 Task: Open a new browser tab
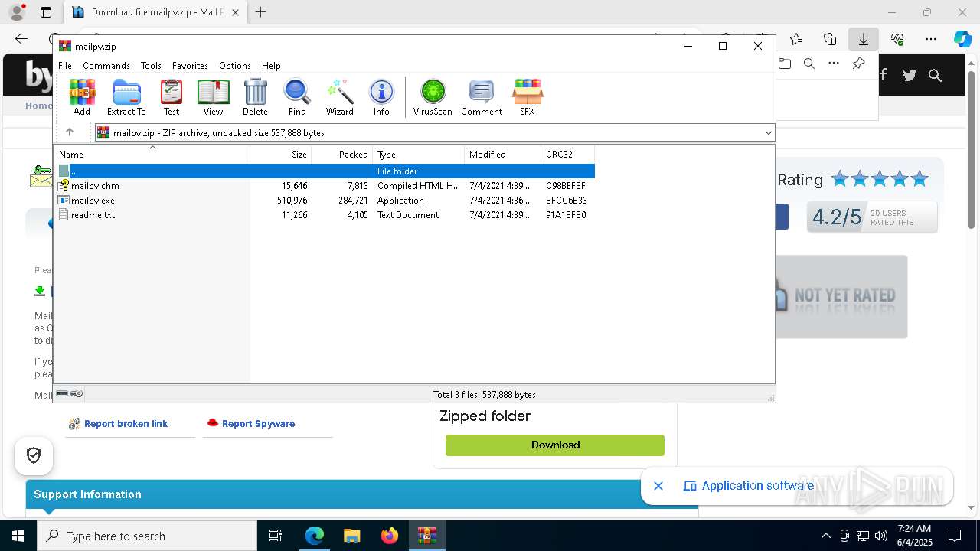click(x=261, y=12)
